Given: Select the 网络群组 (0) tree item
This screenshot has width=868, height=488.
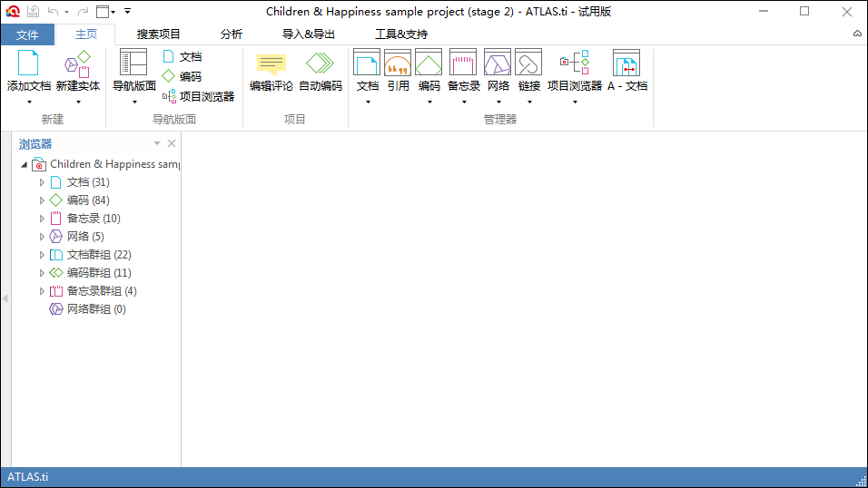Looking at the screenshot, I should [87, 308].
